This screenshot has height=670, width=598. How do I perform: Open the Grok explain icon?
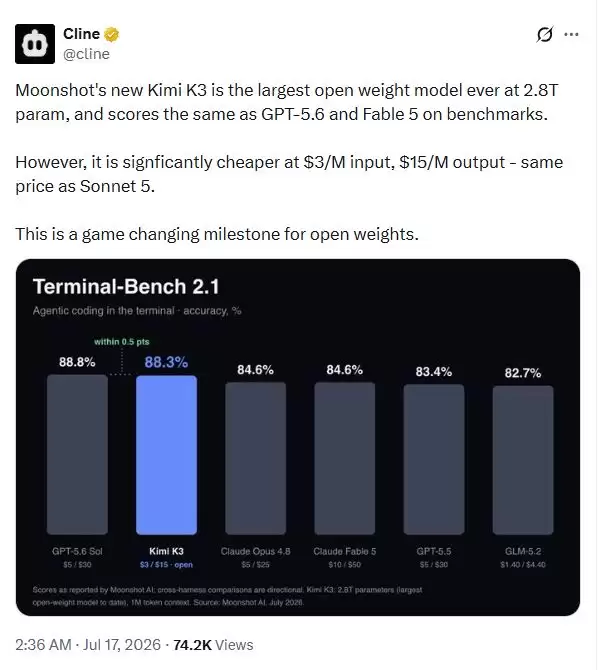click(545, 34)
